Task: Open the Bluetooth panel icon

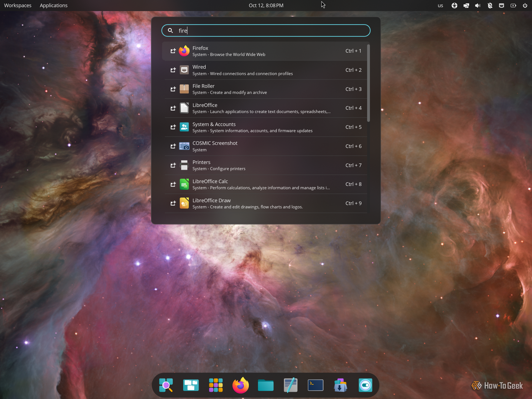Action: click(490, 6)
